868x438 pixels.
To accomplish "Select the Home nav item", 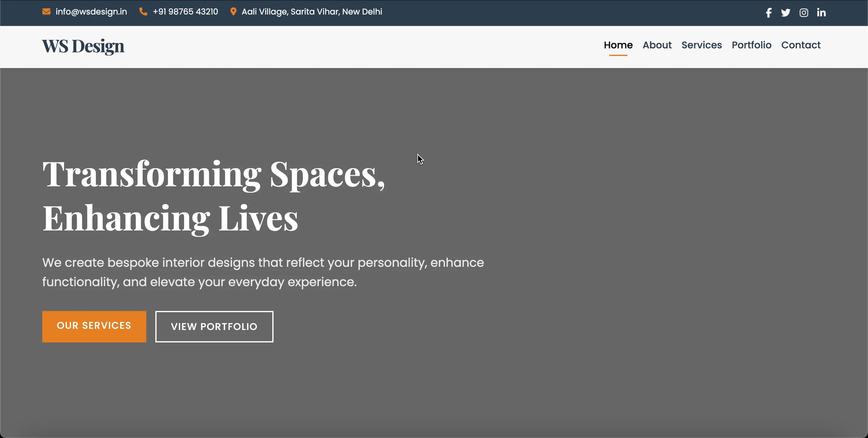I will click(x=618, y=45).
